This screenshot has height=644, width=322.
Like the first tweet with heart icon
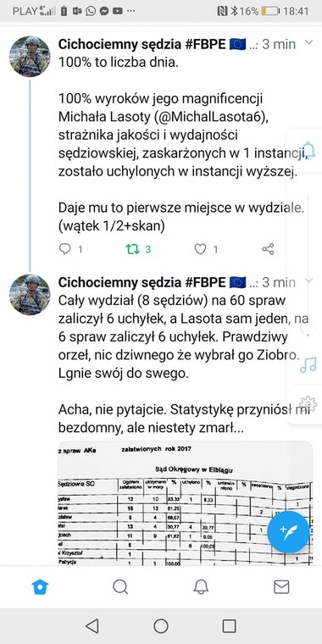(200, 249)
